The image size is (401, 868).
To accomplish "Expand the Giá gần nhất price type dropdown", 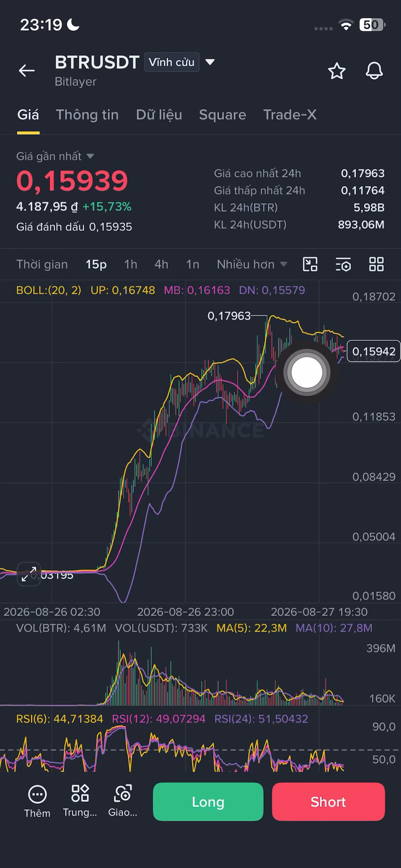I will tap(90, 156).
